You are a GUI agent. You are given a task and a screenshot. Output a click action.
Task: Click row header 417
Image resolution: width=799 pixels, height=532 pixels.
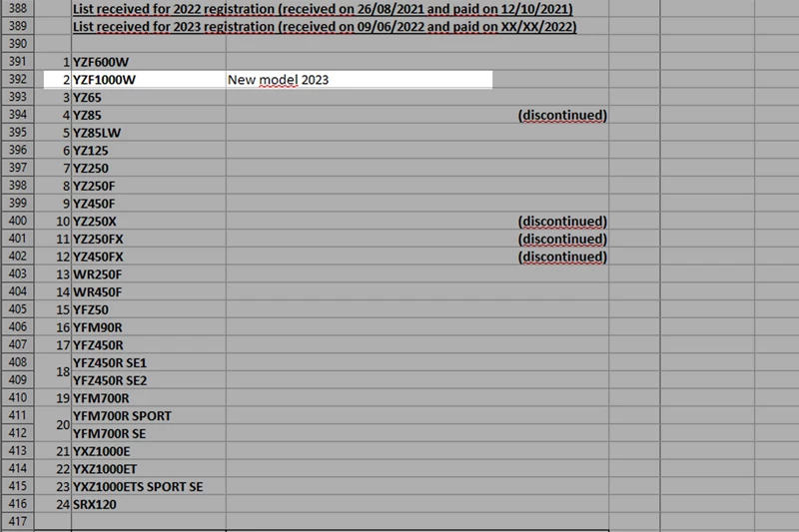coord(17,523)
